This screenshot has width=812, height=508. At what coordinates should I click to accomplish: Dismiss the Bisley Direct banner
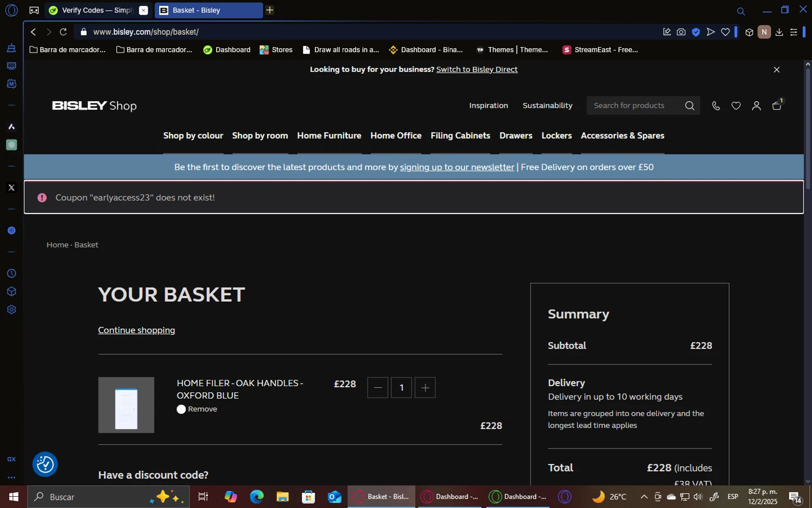click(776, 70)
